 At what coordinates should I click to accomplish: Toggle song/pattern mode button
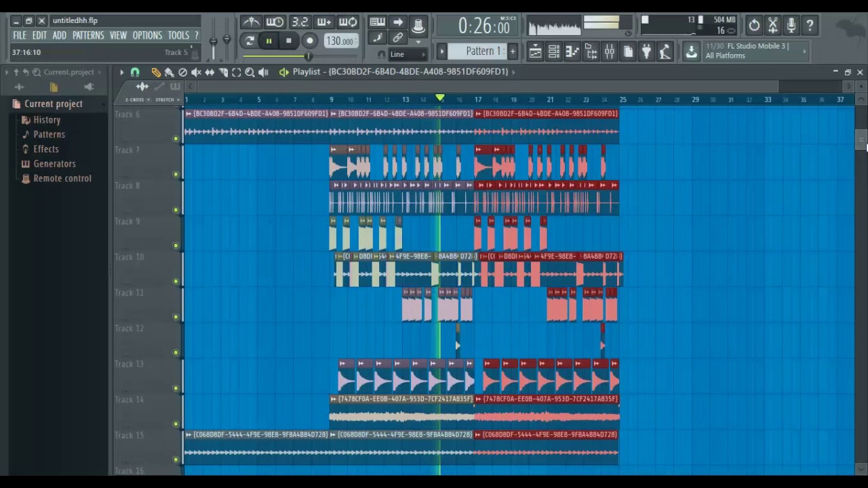pyautogui.click(x=250, y=41)
